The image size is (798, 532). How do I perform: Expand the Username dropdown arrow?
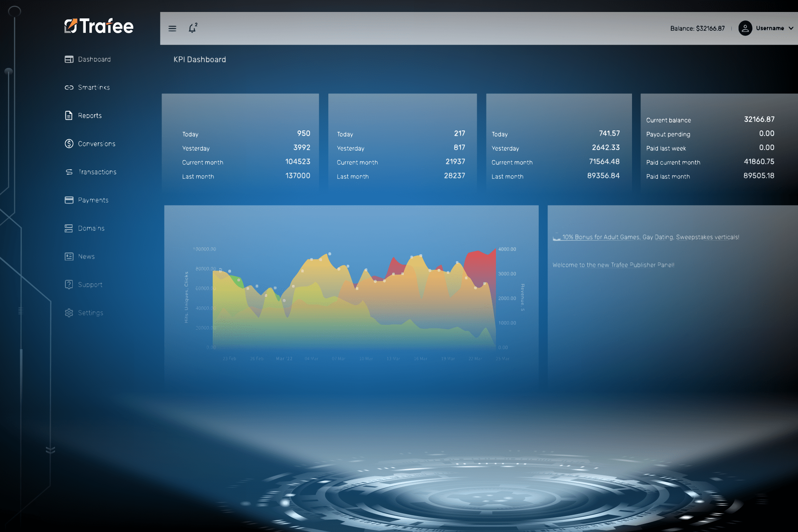791,28
